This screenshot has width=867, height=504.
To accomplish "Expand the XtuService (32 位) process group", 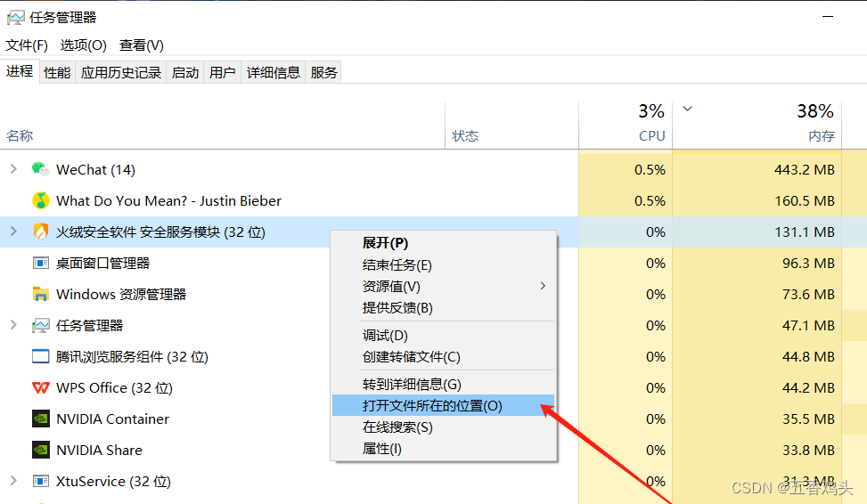I will (13, 481).
